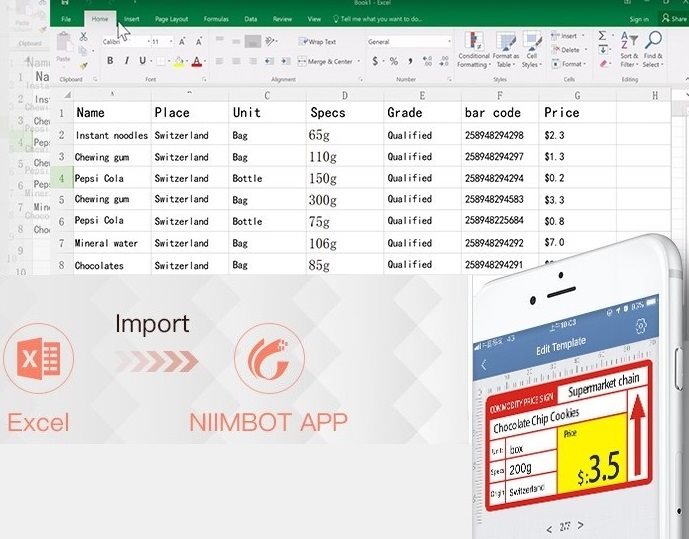
Task: Click Merge & Center
Action: pos(326,61)
